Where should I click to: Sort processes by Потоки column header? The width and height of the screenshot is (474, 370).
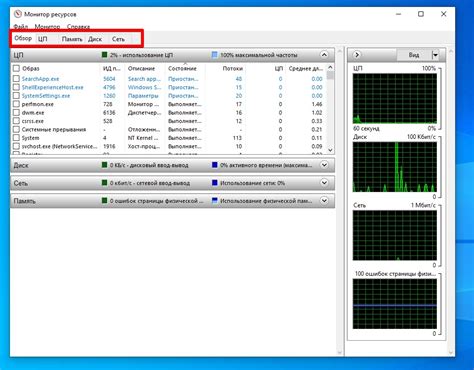(x=232, y=68)
